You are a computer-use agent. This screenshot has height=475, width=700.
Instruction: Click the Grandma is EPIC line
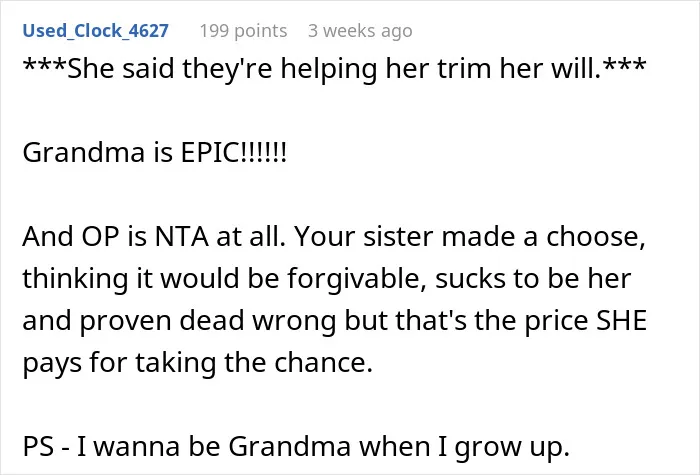(154, 153)
